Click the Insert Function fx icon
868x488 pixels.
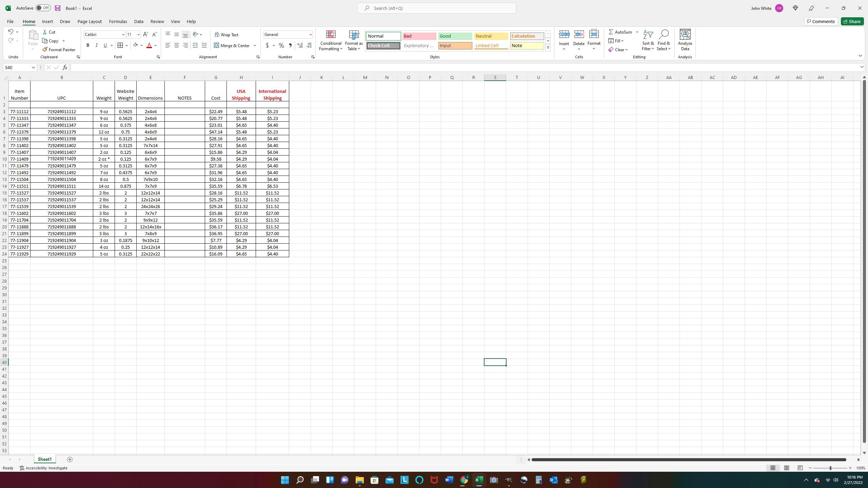65,67
